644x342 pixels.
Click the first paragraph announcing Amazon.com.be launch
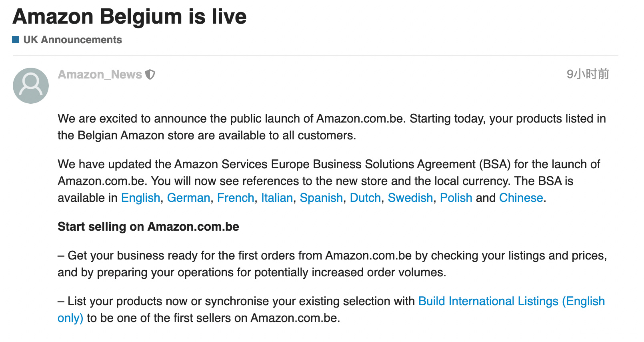pos(332,127)
